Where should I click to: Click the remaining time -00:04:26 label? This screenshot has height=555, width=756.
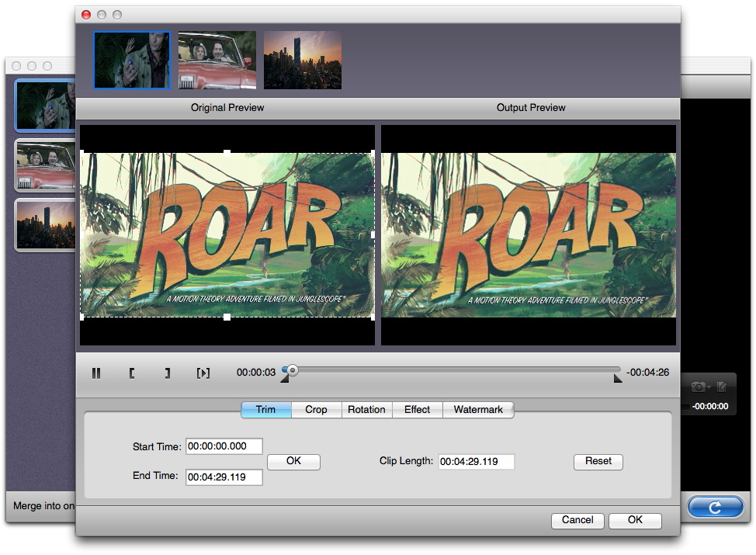click(x=647, y=373)
